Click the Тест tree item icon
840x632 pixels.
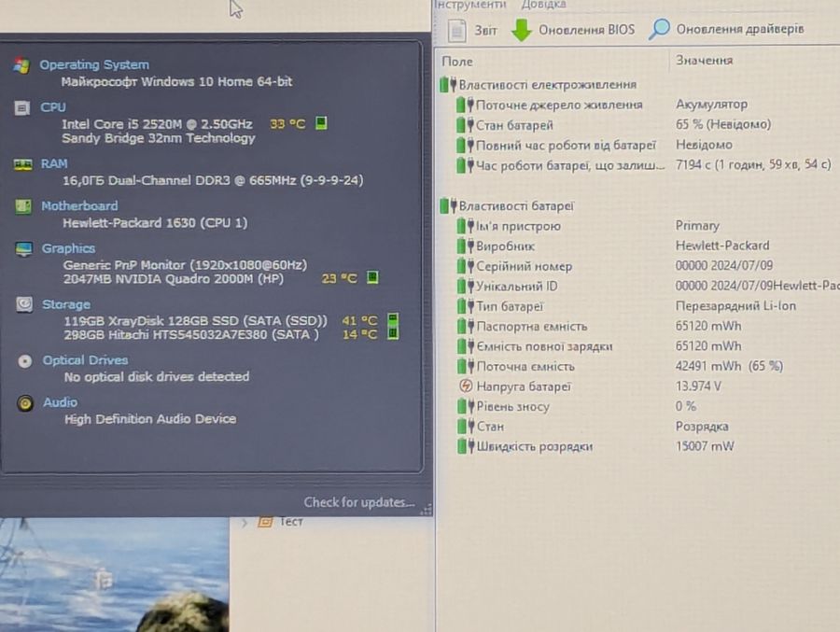pos(265,521)
